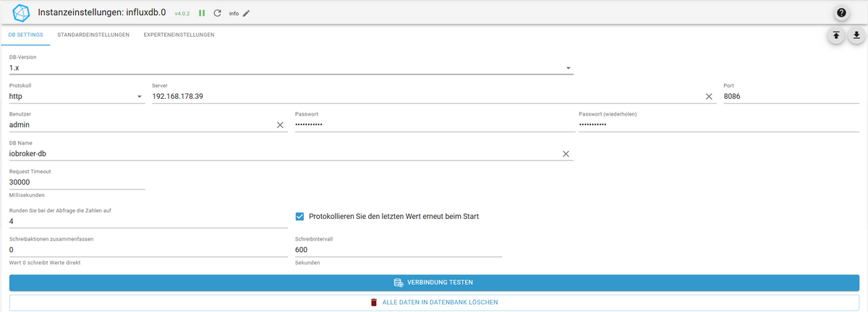Viewport: 868px width, 312px height.
Task: Open help via question mark icon
Action: [x=841, y=13]
